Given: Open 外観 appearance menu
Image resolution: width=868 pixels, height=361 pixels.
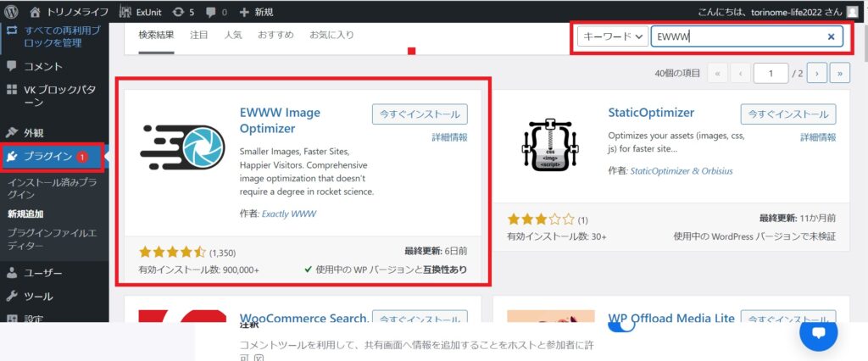Looking at the screenshot, I should coord(25,133).
